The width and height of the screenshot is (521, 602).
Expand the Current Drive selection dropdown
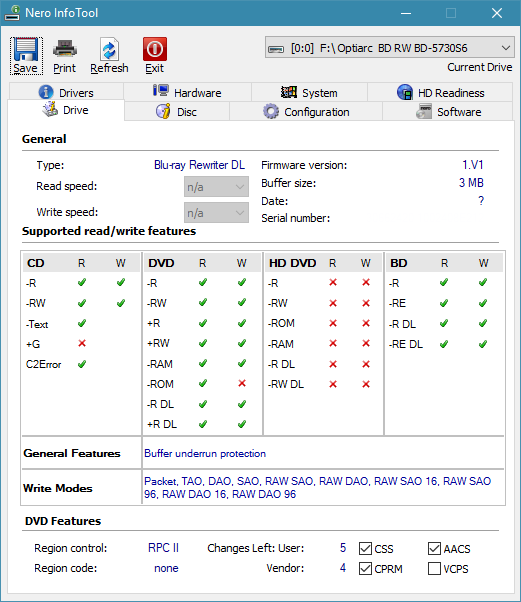coord(389,48)
